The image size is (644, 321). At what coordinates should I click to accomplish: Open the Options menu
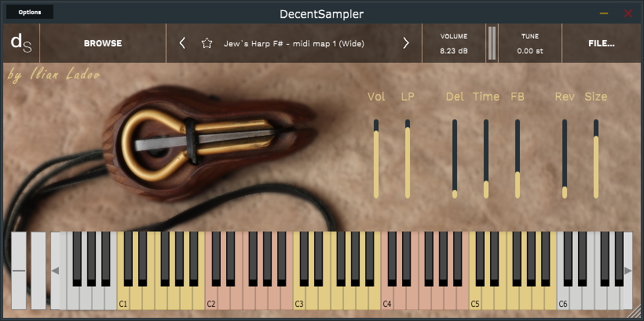[30, 12]
